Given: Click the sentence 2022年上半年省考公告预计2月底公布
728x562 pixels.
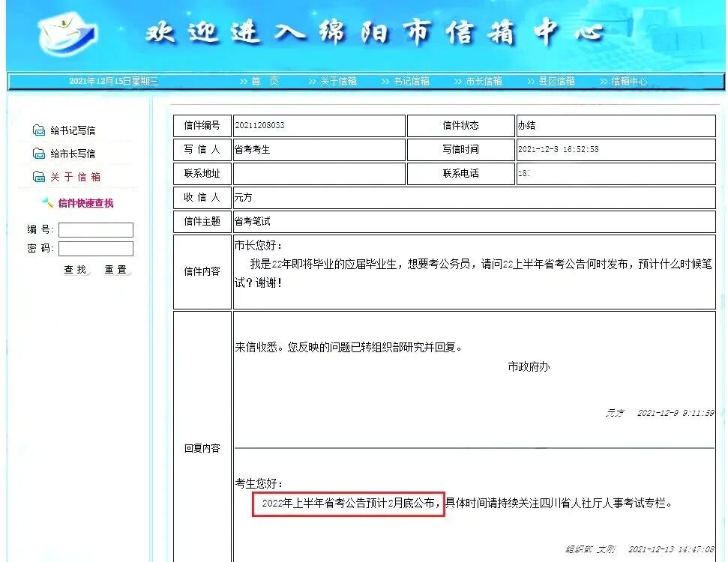Looking at the screenshot, I should tap(348, 504).
